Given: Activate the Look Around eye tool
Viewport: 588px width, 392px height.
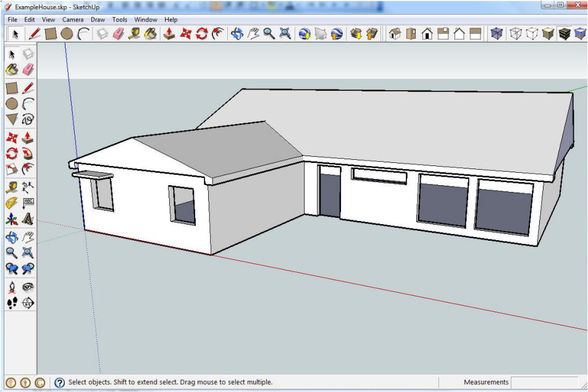Looking at the screenshot, I should point(28,287).
